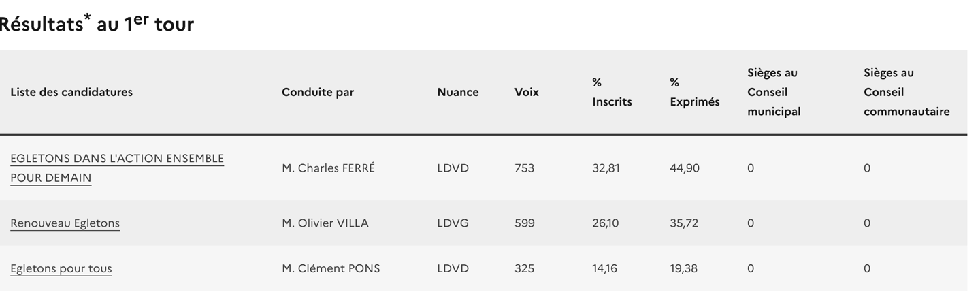Click the Conduite par column header
The width and height of the screenshot is (980, 301).
(318, 92)
